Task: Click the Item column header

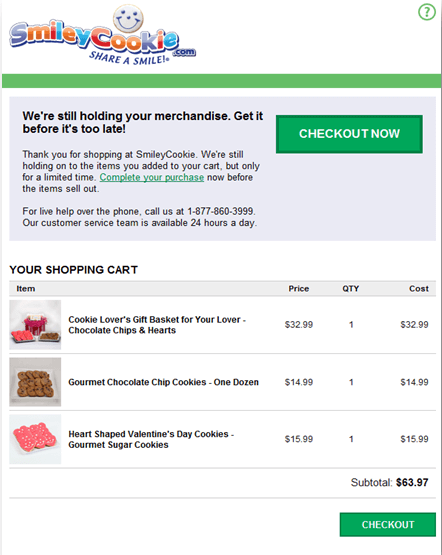Action: (x=26, y=288)
